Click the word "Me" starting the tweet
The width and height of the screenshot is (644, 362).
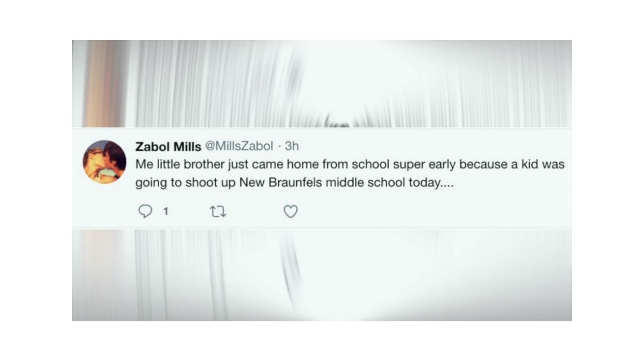143,165
